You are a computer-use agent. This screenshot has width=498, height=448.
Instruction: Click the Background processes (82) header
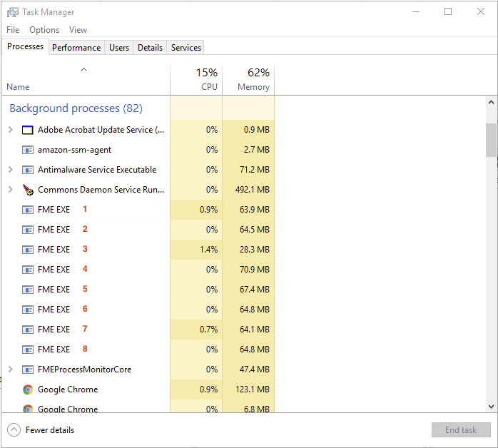[x=76, y=108]
